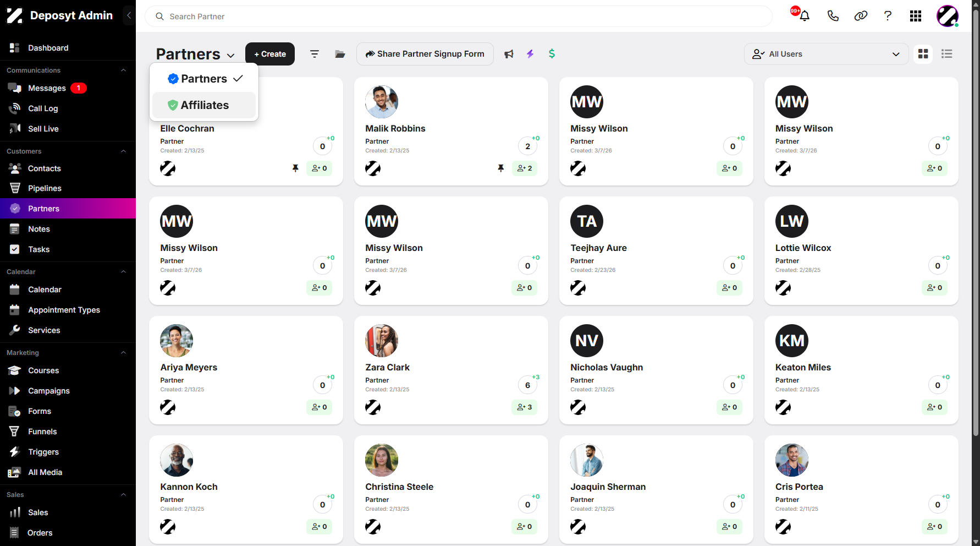The image size is (980, 546).
Task: Open the All Users dropdown
Action: click(826, 54)
